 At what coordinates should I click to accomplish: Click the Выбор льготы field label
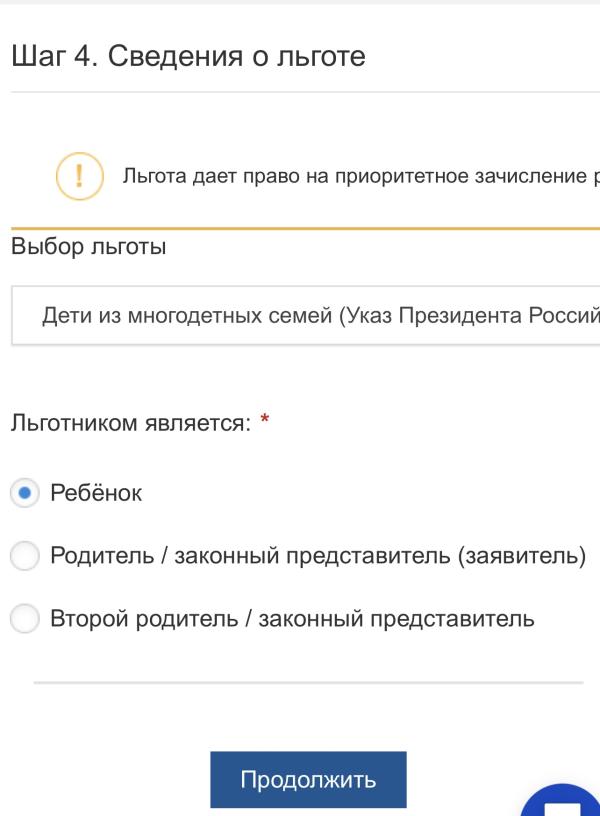[x=89, y=247]
